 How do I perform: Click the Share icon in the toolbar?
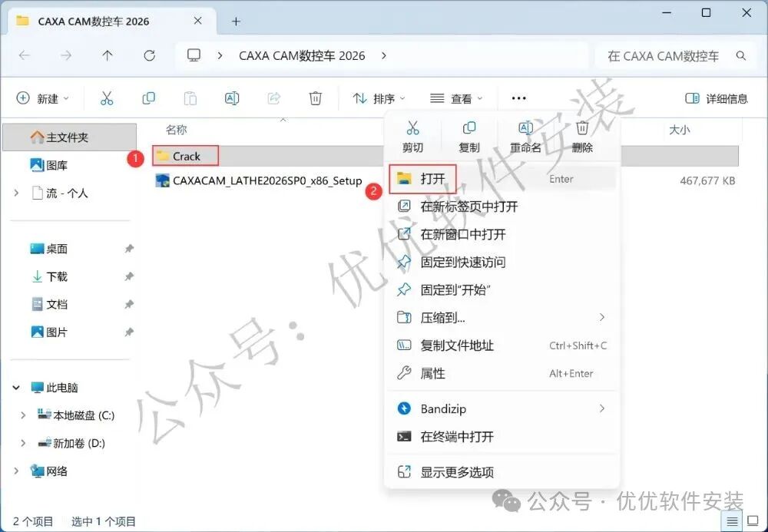[x=274, y=98]
